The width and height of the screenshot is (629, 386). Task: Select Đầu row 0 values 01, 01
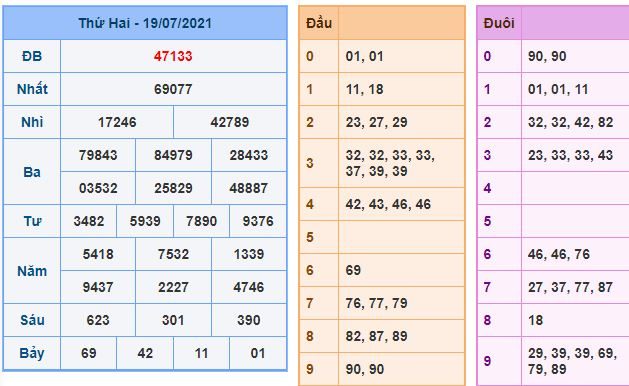coord(365,56)
